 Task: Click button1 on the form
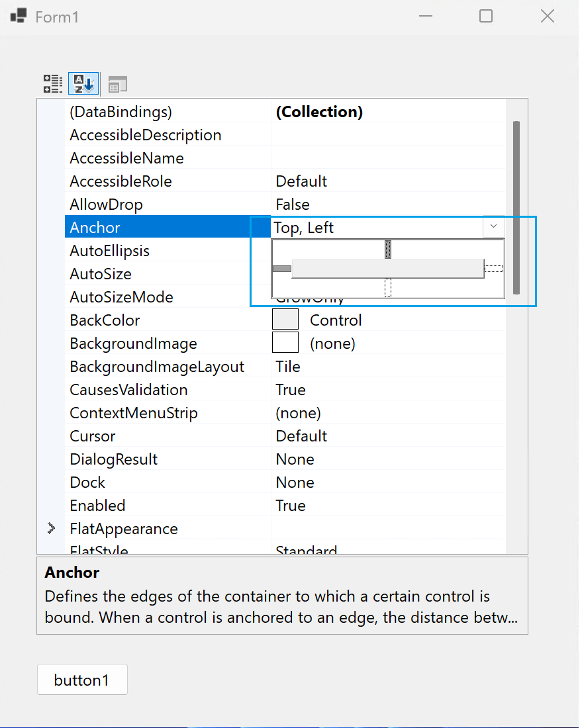(x=82, y=679)
